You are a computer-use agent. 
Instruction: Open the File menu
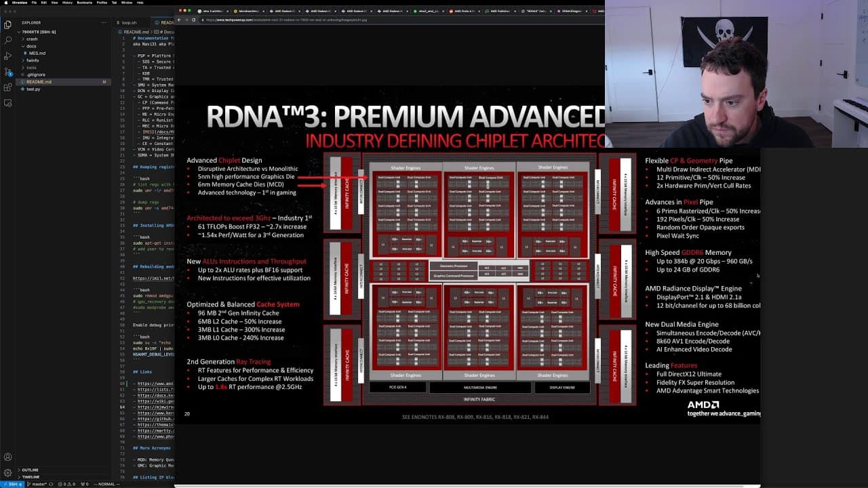click(34, 3)
